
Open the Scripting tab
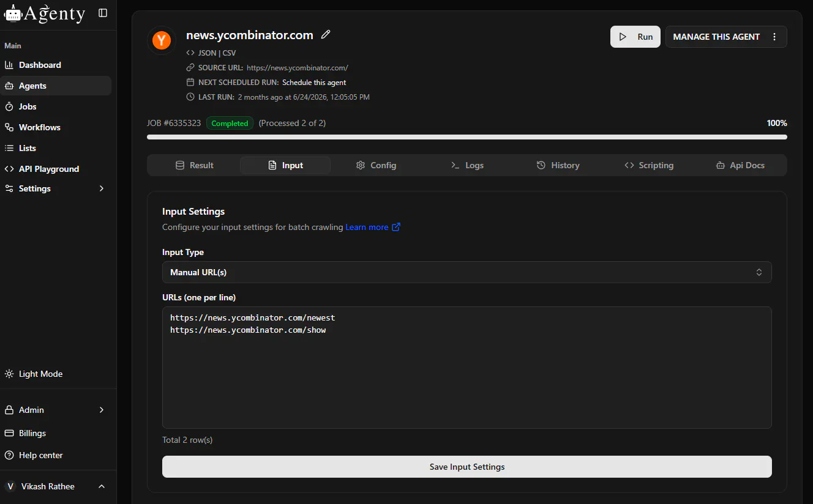coord(649,165)
